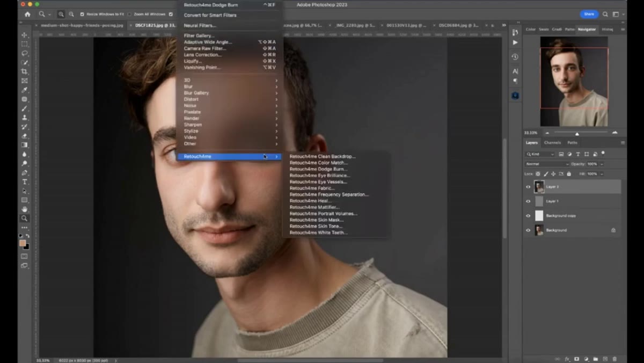Open the History panel icon in side strip
Image resolution: width=644 pixels, height=363 pixels.
515,56
